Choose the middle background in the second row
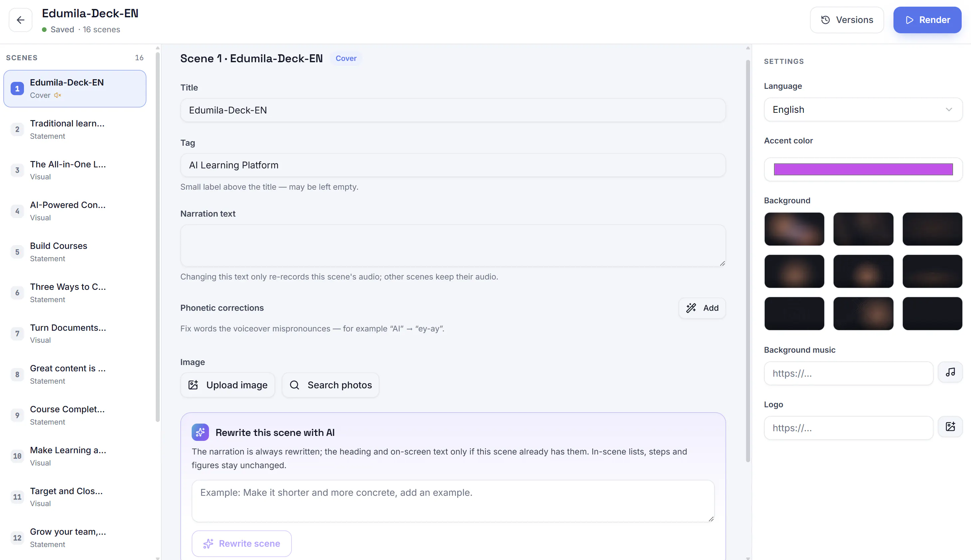 point(863,272)
